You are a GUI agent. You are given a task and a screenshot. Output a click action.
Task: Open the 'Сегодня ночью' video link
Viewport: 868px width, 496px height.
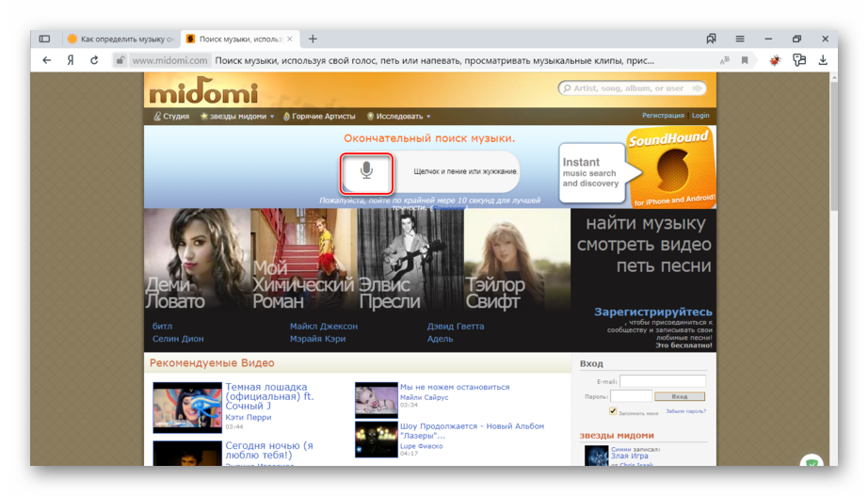[x=269, y=450]
